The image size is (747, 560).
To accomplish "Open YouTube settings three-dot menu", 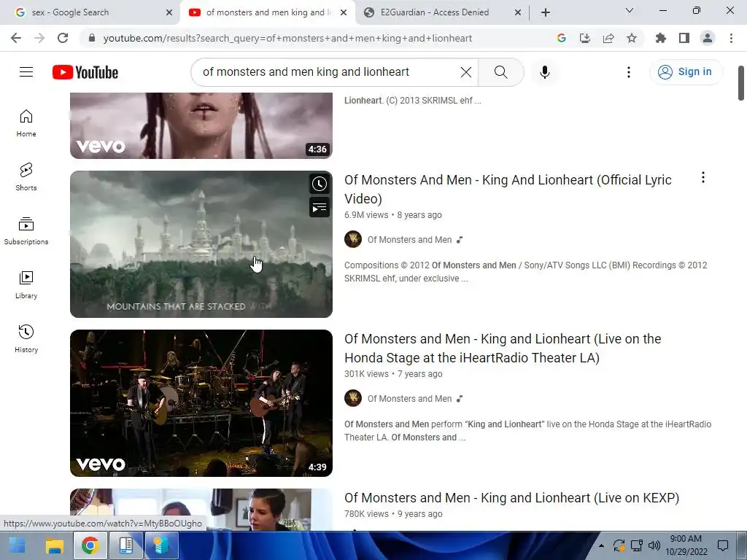I will [628, 72].
